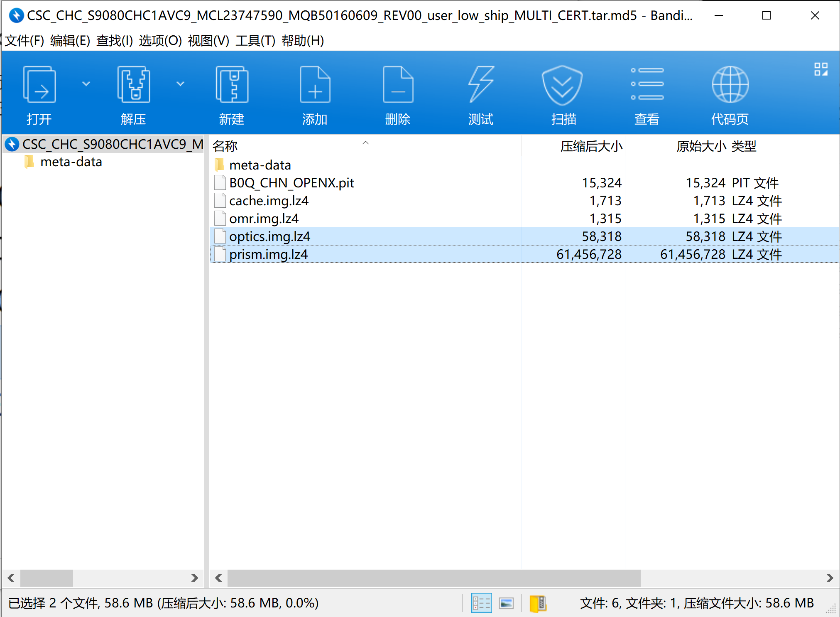Open the 文件(F) menu
This screenshot has height=617, width=840.
point(24,41)
